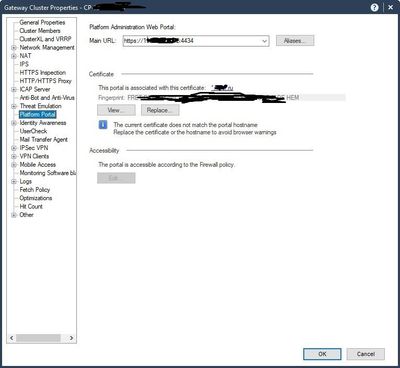
Task: Expand the Network Management tree node
Action: click(x=14, y=48)
